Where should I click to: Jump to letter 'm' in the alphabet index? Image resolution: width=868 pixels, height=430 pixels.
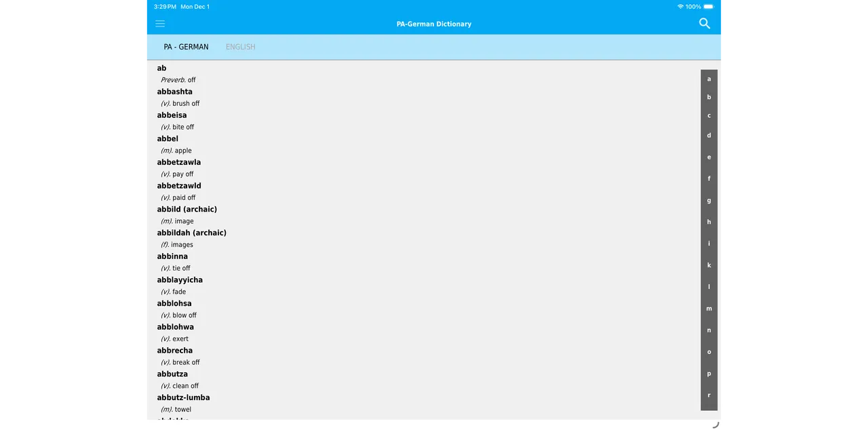click(709, 308)
